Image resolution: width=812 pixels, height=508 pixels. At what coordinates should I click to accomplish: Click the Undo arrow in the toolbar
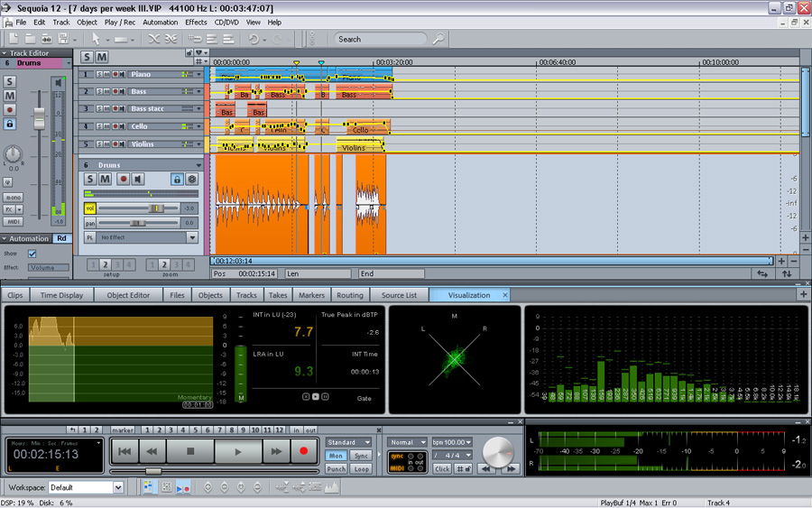click(x=253, y=39)
